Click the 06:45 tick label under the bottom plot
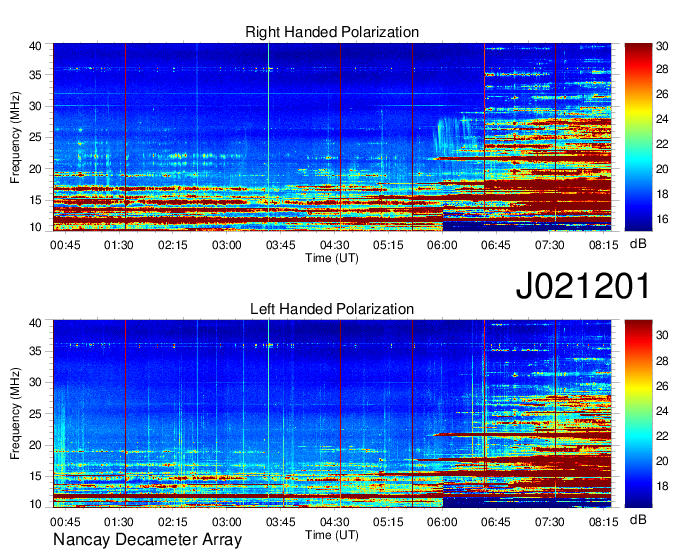 496,522
